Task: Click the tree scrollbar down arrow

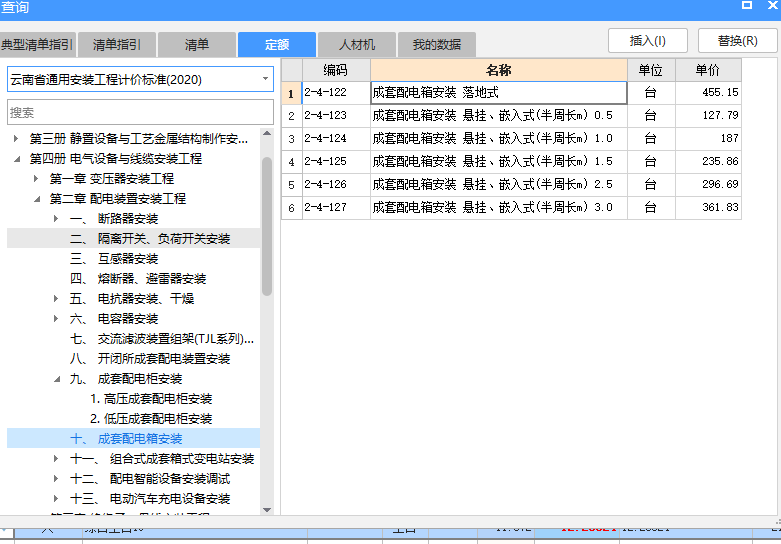Action: pos(267,510)
